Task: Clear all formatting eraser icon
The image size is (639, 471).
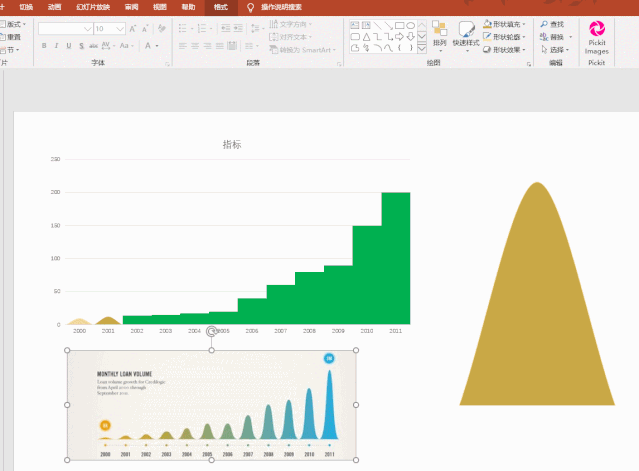Action: point(162,29)
